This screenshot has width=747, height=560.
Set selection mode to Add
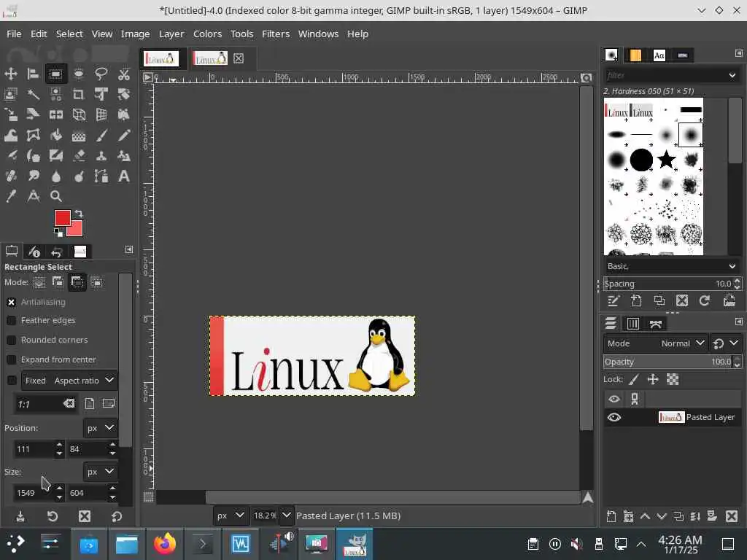click(x=58, y=282)
